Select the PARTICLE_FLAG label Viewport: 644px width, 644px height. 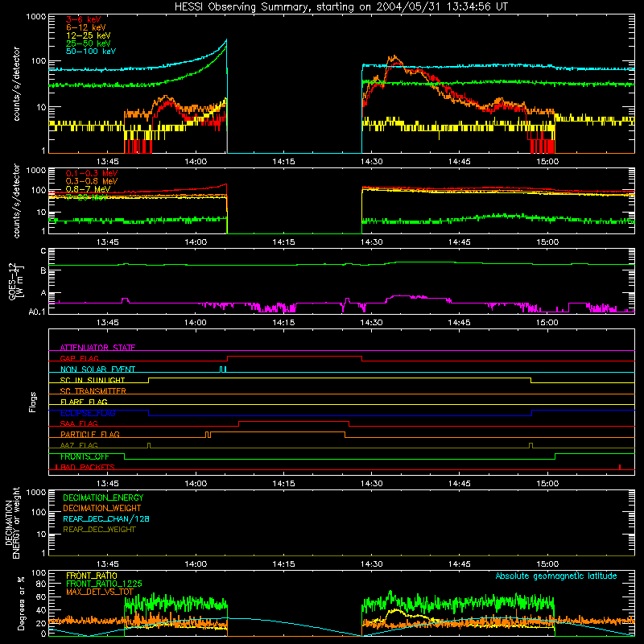(x=90, y=434)
